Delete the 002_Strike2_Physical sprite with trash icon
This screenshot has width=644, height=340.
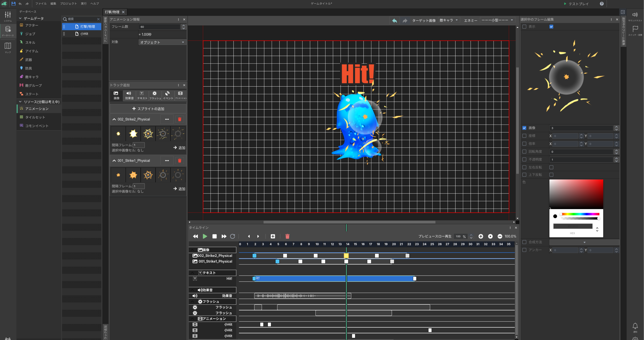(x=179, y=119)
